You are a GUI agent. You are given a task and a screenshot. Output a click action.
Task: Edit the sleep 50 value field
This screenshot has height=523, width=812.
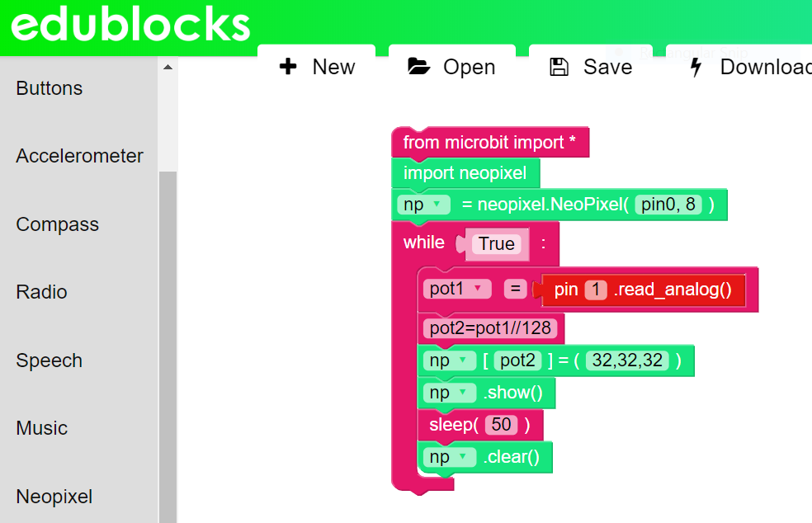[501, 425]
